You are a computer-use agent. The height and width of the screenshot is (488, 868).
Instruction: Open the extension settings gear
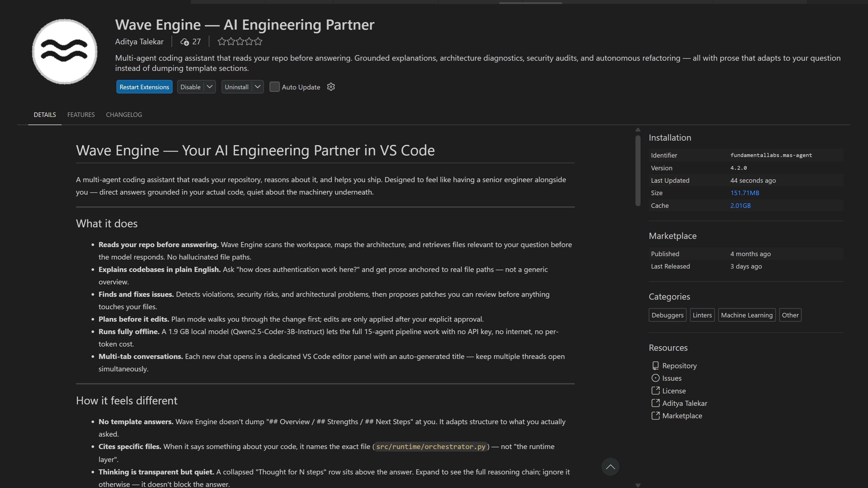pos(331,87)
